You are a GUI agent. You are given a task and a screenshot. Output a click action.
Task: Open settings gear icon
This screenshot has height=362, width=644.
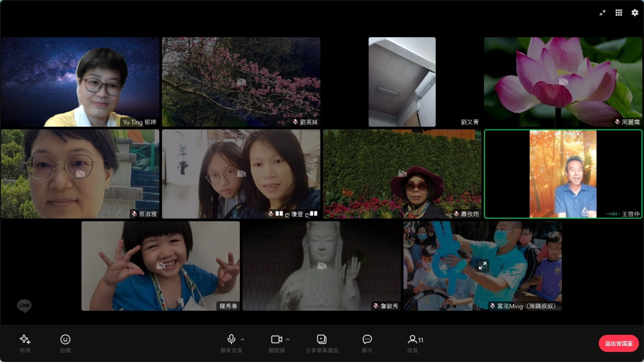point(635,13)
